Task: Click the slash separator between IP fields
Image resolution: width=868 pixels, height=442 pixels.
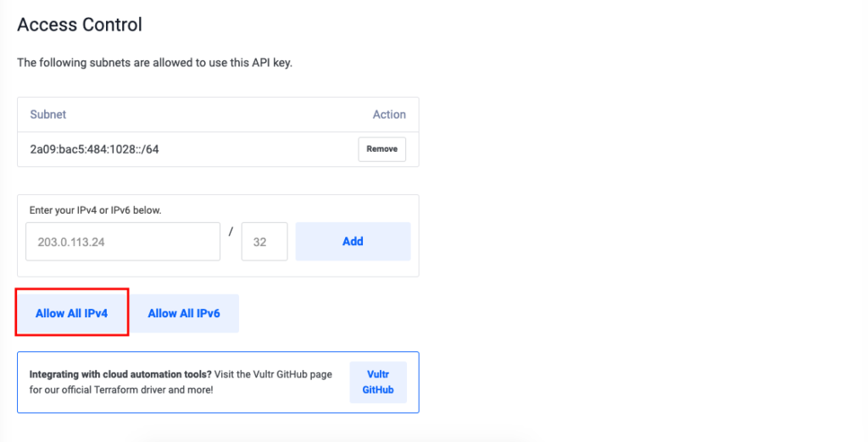Action: click(x=231, y=232)
